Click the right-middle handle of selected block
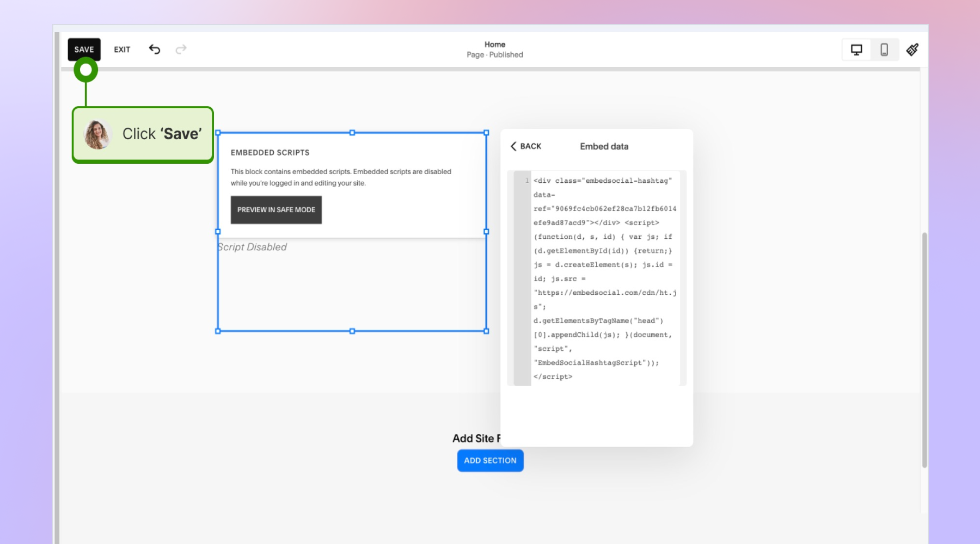 click(x=486, y=232)
